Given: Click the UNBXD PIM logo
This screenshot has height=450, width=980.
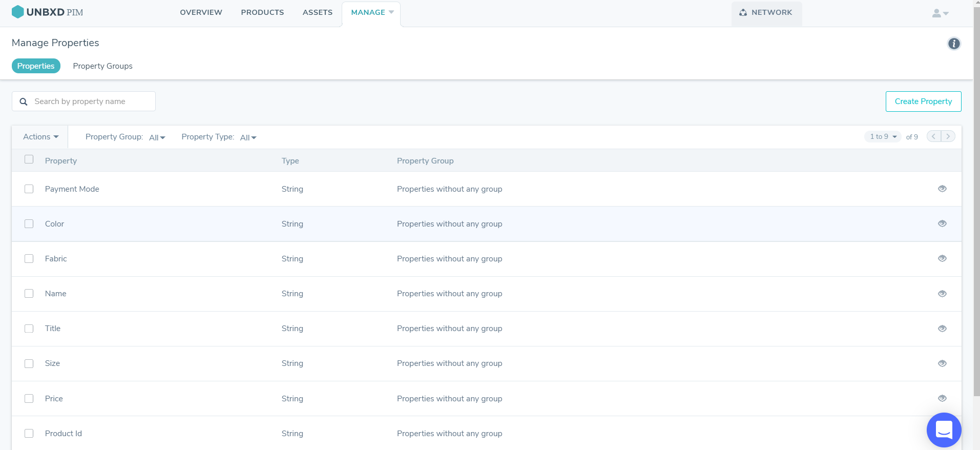Looking at the screenshot, I should pyautogui.click(x=47, y=12).
